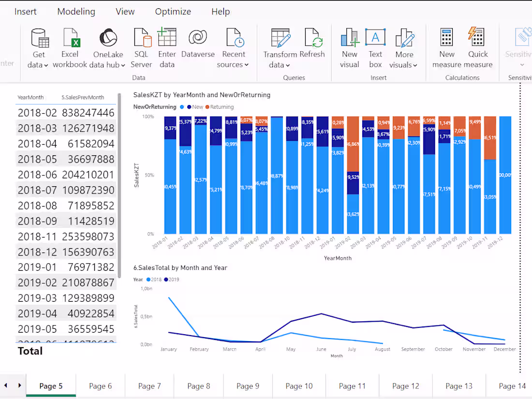The height and width of the screenshot is (399, 532).
Task: Open OneLake data hub
Action: [107, 39]
